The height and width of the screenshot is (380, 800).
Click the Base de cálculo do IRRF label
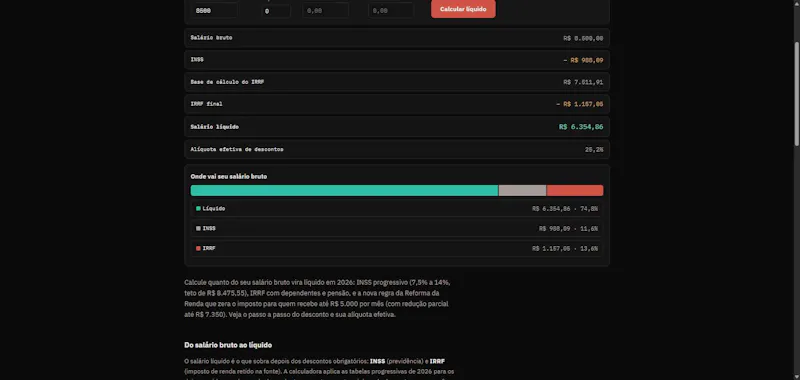pyautogui.click(x=227, y=82)
